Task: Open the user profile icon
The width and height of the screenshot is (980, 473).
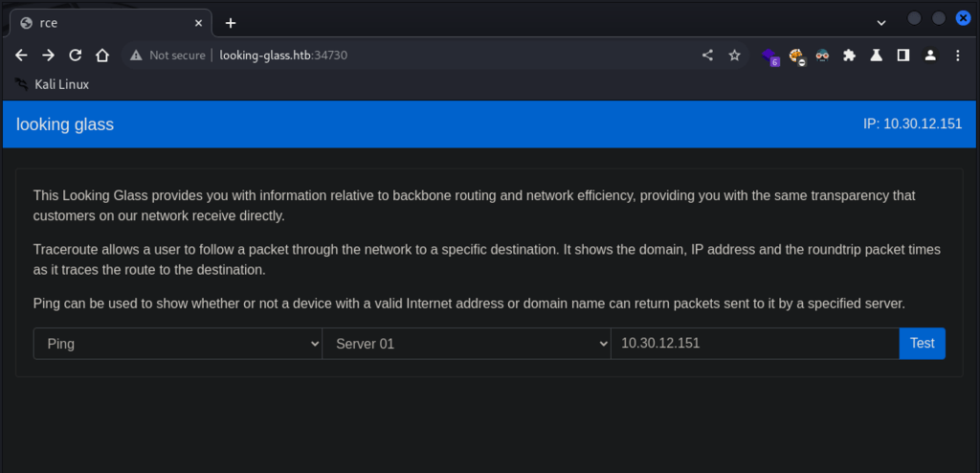Action: coord(929,56)
